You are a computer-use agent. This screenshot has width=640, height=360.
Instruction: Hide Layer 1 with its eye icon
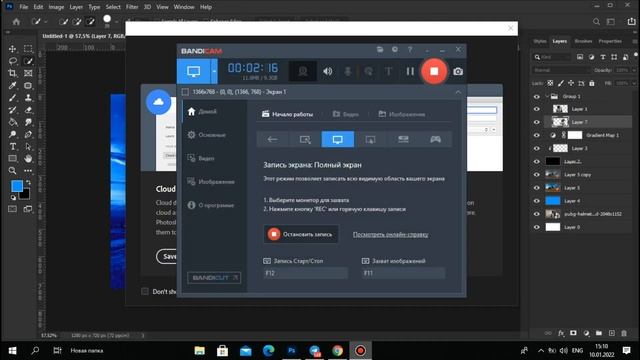(x=536, y=109)
